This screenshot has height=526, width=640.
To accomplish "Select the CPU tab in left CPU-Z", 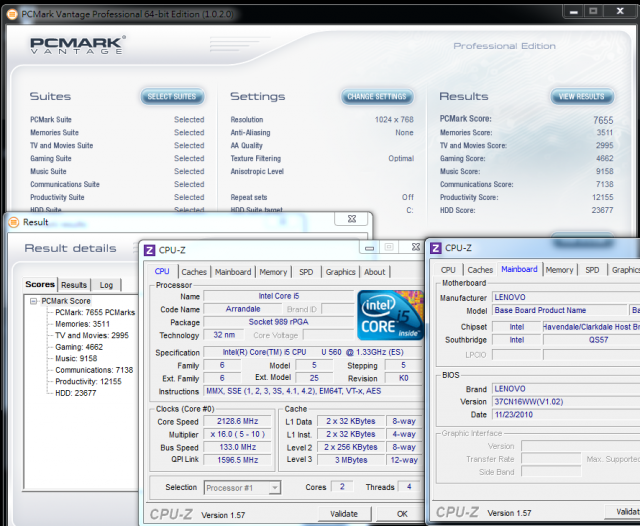I will (x=162, y=271).
